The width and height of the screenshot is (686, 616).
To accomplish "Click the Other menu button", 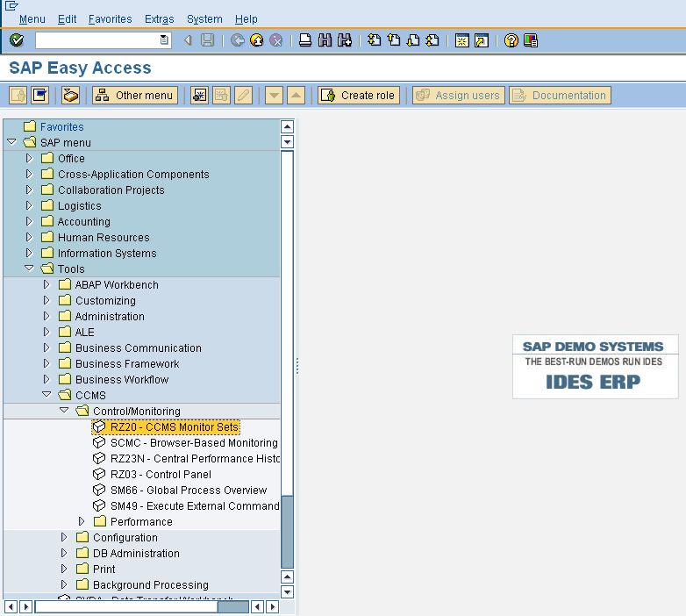I will click(x=135, y=95).
